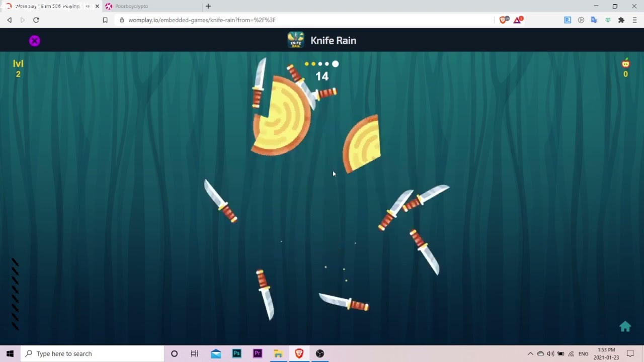The width and height of the screenshot is (644, 362).
Task: Click the taskbar search box
Action: coord(93,353)
